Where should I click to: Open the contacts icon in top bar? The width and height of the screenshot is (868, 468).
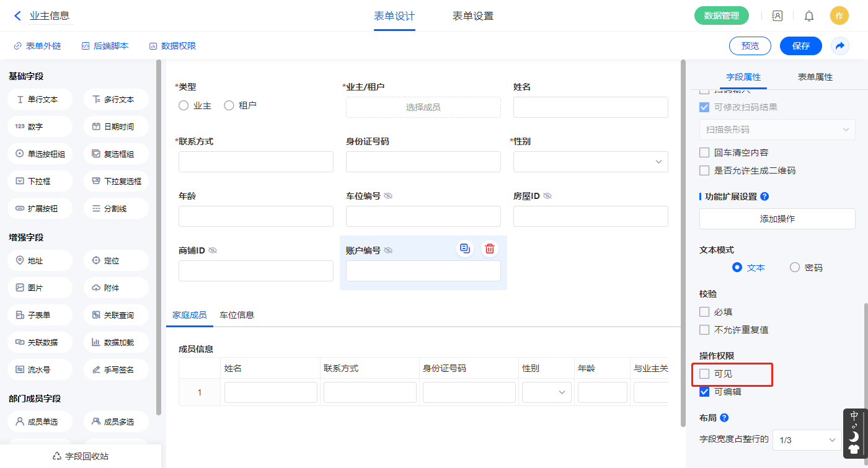[x=777, y=16]
